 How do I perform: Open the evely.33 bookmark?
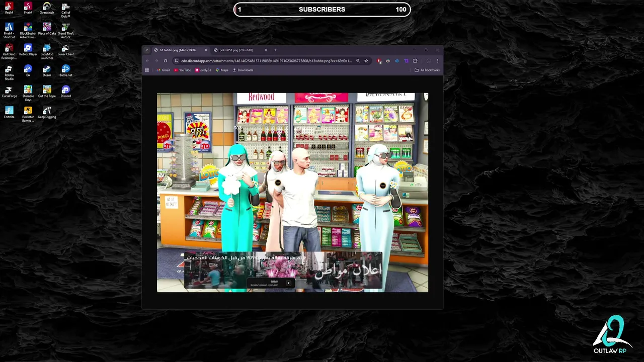[x=203, y=70]
